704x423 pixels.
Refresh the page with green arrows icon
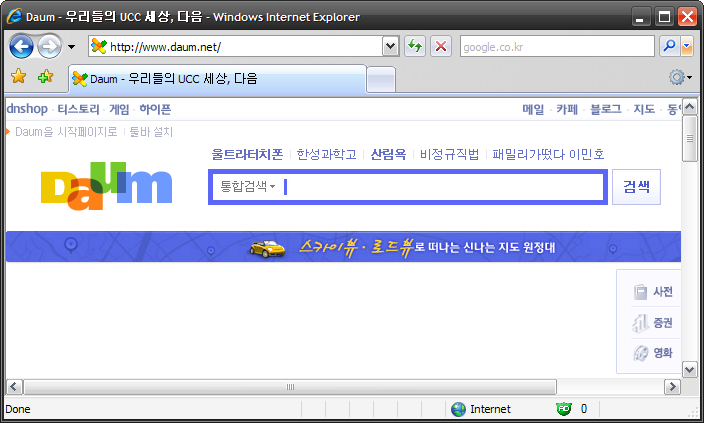[x=415, y=46]
